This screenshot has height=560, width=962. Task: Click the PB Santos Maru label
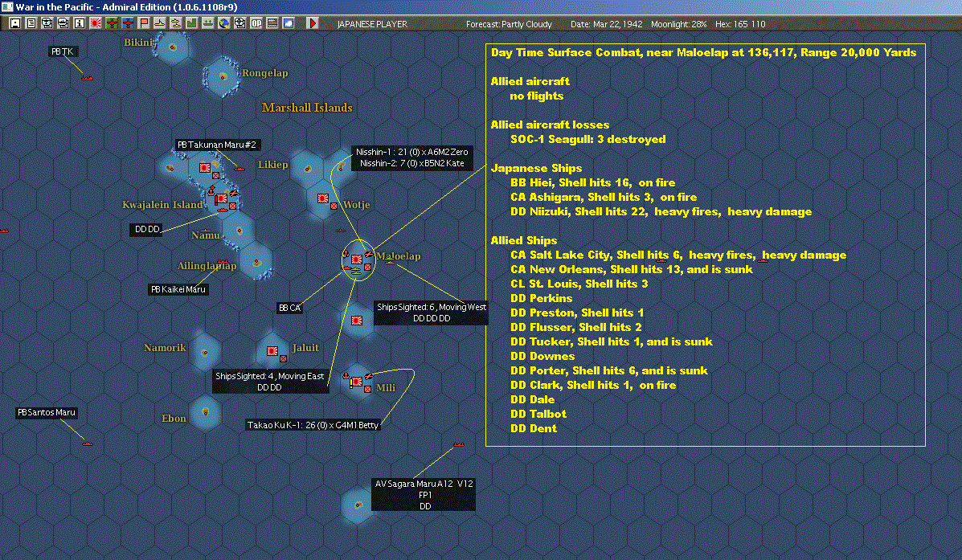[x=47, y=412]
